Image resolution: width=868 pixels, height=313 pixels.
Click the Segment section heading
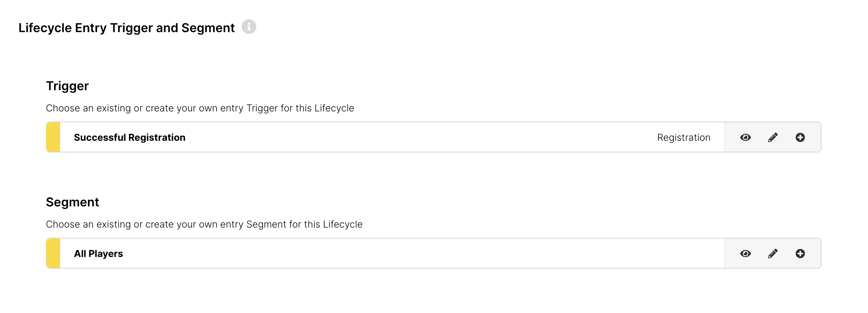(x=73, y=202)
